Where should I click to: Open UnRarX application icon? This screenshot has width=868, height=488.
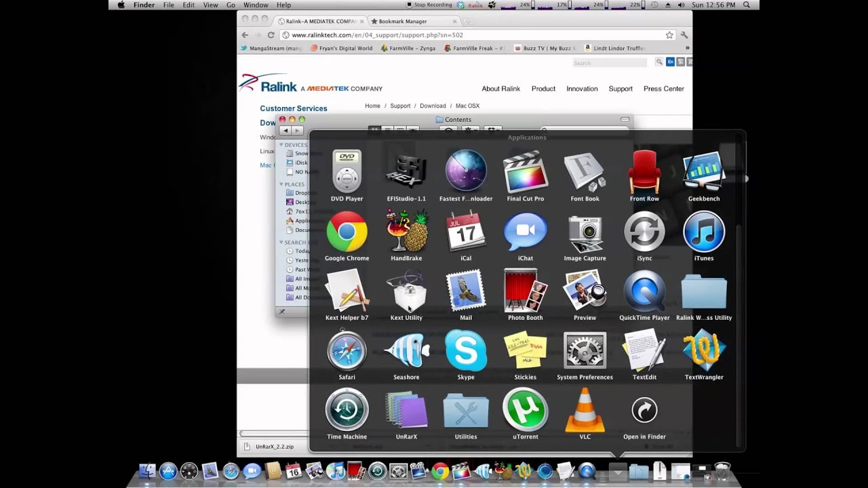[406, 409]
